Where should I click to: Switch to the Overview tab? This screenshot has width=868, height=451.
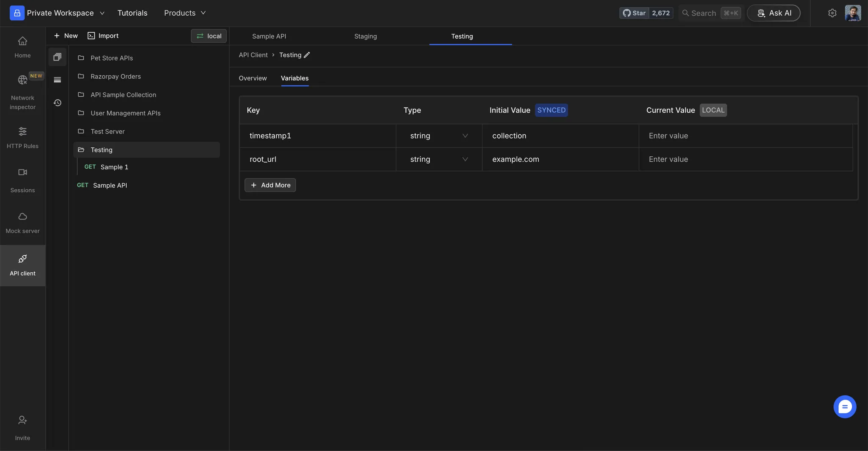pyautogui.click(x=253, y=78)
